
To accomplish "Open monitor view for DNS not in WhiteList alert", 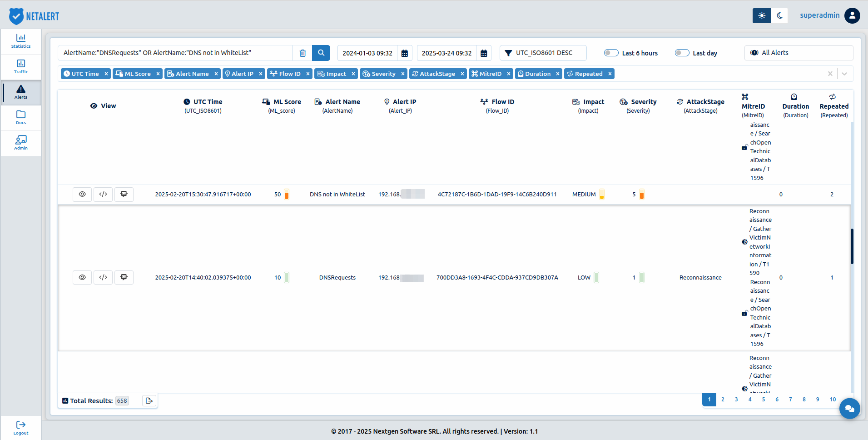I will point(124,194).
